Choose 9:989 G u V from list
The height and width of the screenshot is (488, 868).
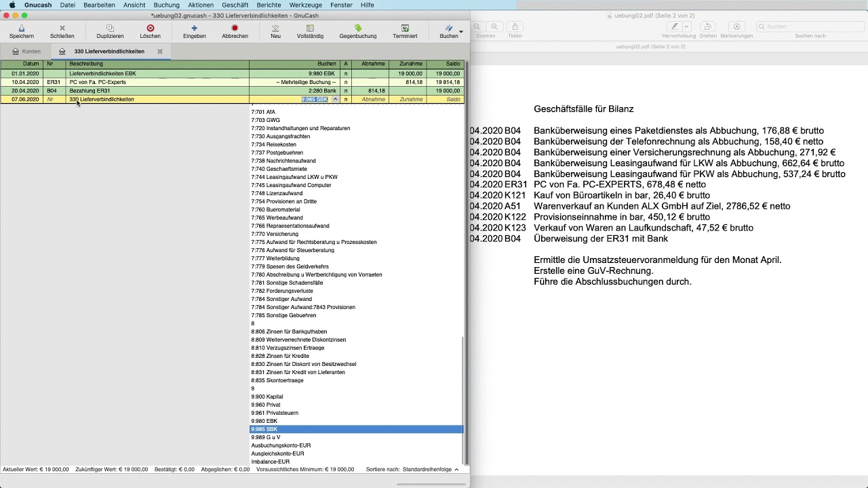pos(356,437)
